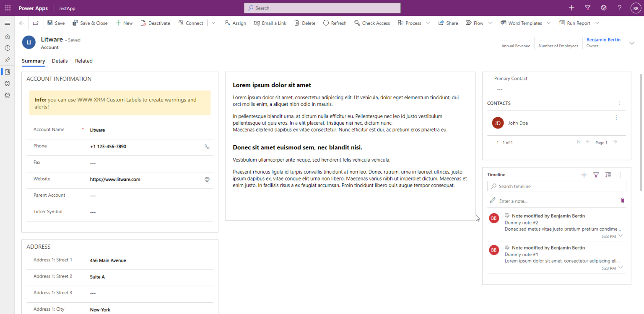The width and height of the screenshot is (644, 314).
Task: Expand the record header details chevron
Action: [x=631, y=43]
